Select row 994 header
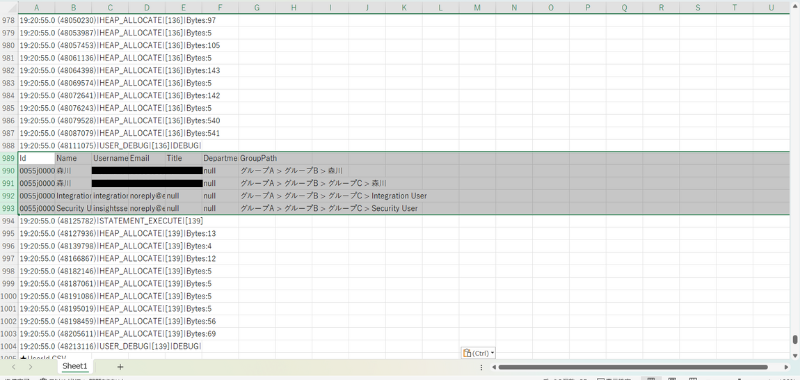 coord(9,221)
